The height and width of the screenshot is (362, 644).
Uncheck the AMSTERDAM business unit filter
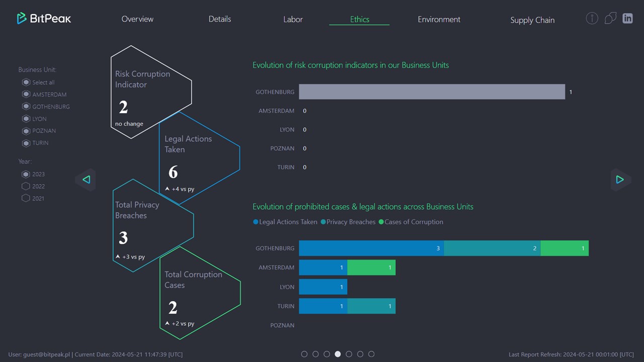coord(26,94)
